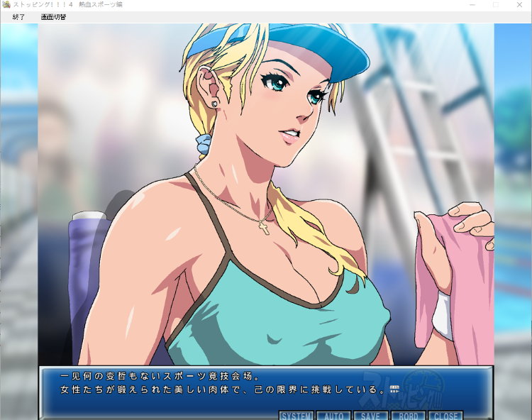Click the game's title bar app icon
This screenshot has height=420, width=532.
[6, 5]
